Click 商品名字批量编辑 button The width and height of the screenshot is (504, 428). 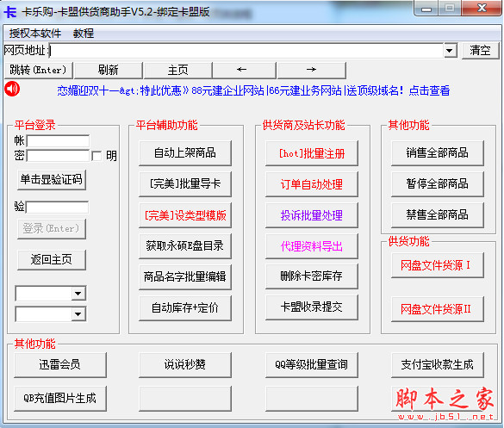point(185,276)
